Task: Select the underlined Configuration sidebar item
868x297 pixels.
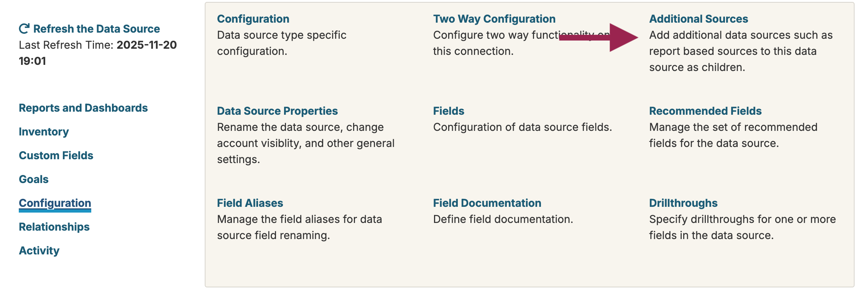Action: (x=55, y=203)
